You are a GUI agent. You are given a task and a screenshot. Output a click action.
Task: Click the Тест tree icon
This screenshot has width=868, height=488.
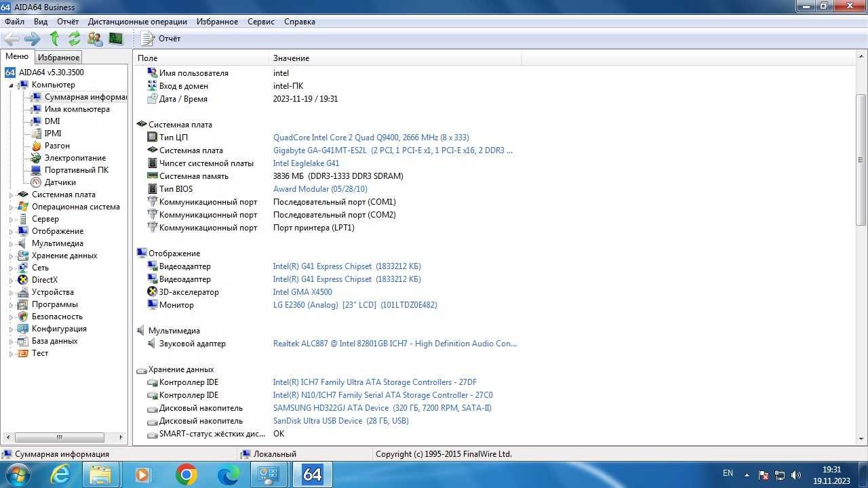tap(23, 353)
